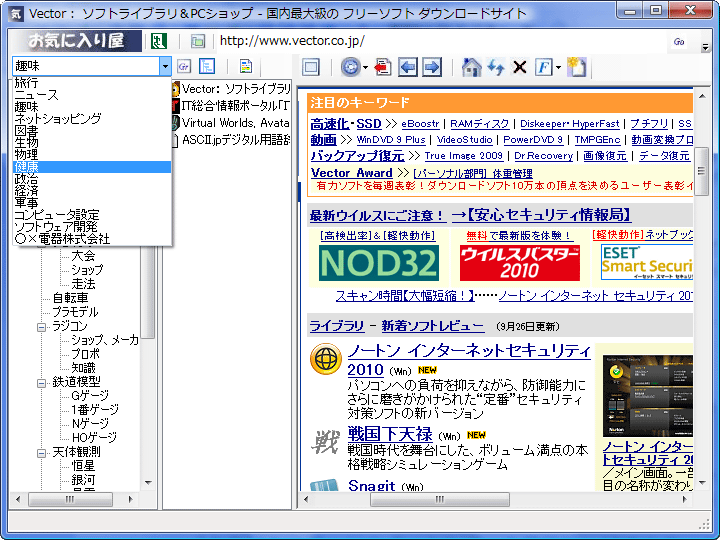Screen dimensions: 720x540
Task: Click the blue F font icon
Action: tap(544, 67)
